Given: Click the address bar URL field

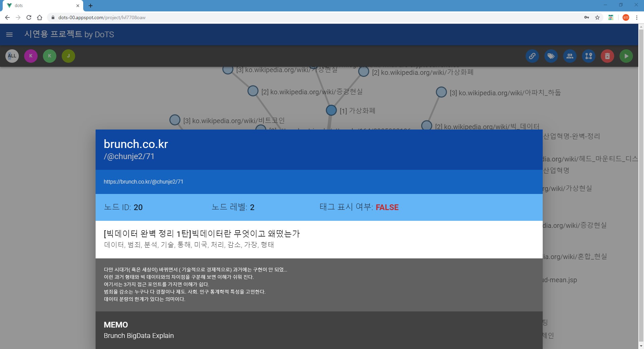Looking at the screenshot, I should coord(315,17).
